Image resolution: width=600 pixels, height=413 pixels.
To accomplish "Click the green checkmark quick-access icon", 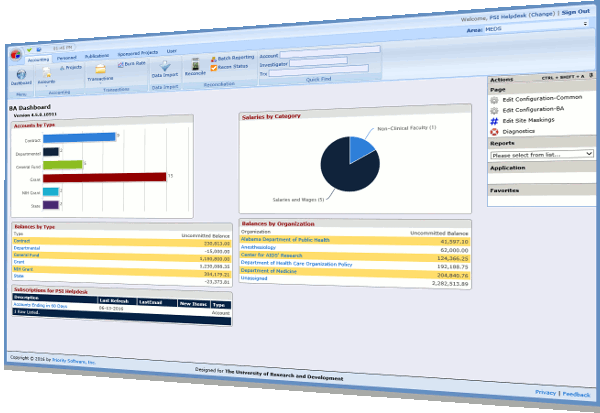I will point(29,50).
